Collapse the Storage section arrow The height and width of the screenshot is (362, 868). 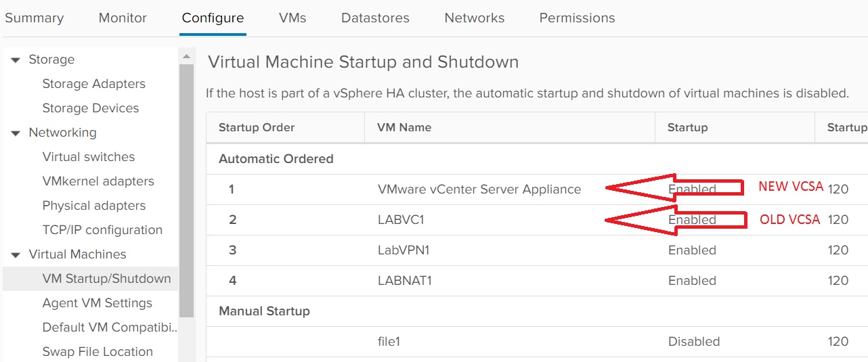tap(16, 60)
